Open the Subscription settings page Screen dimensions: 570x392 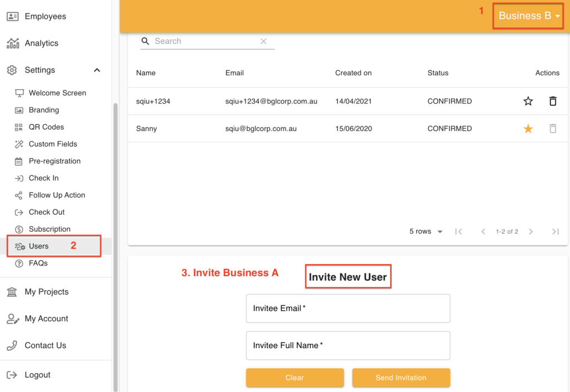[50, 229]
